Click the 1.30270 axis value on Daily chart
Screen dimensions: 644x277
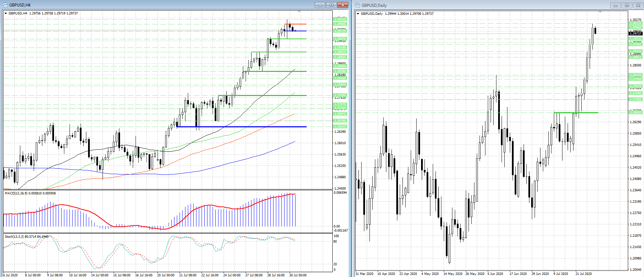pos(635,20)
